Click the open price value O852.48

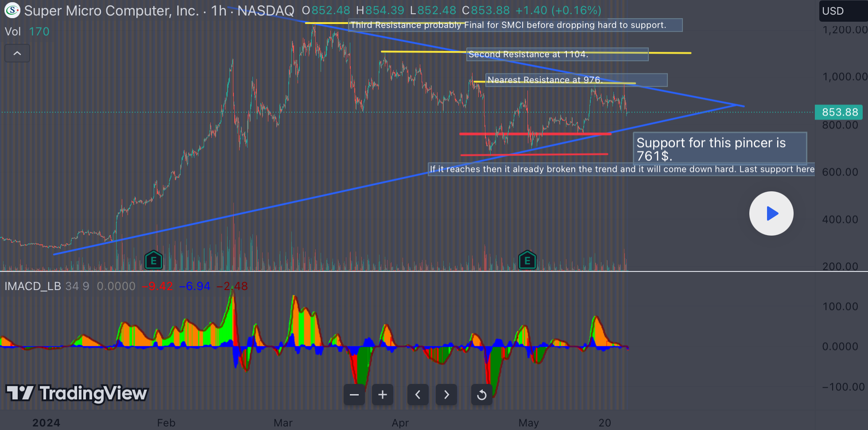tap(326, 11)
